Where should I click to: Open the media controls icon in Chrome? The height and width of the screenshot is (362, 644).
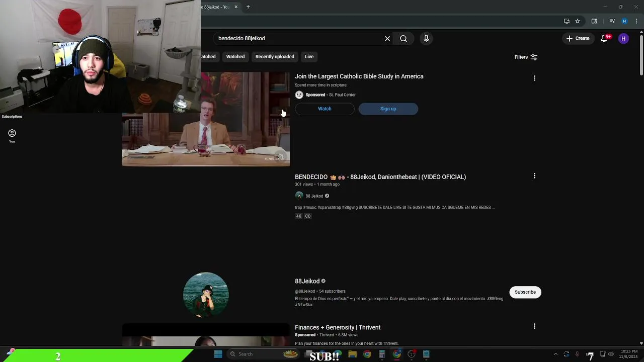[612, 21]
